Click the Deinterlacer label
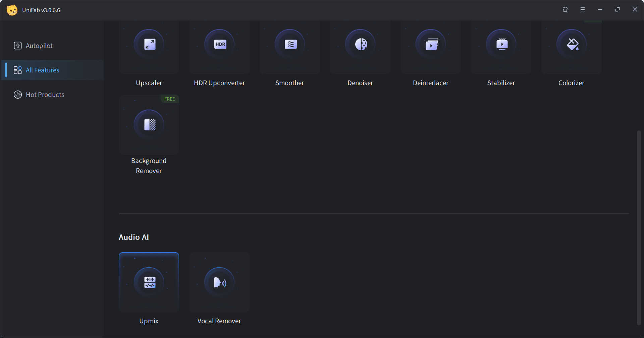The height and width of the screenshot is (338, 644). [431, 83]
